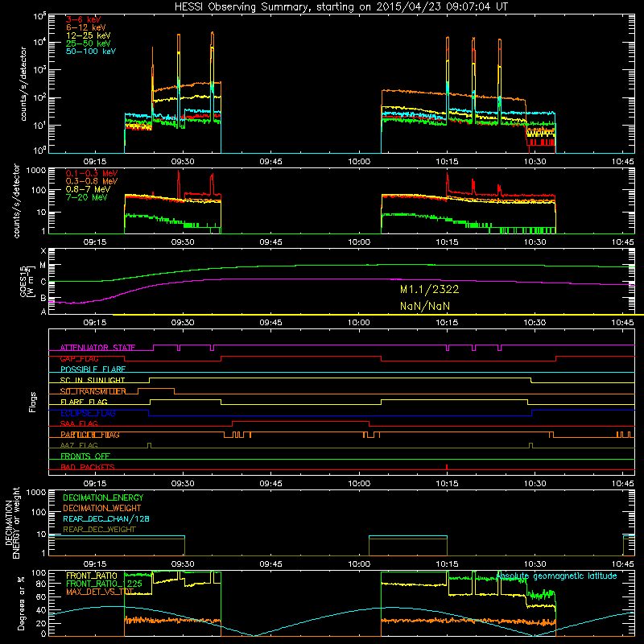Click the M1.1/2322 flare annotation

point(430,290)
